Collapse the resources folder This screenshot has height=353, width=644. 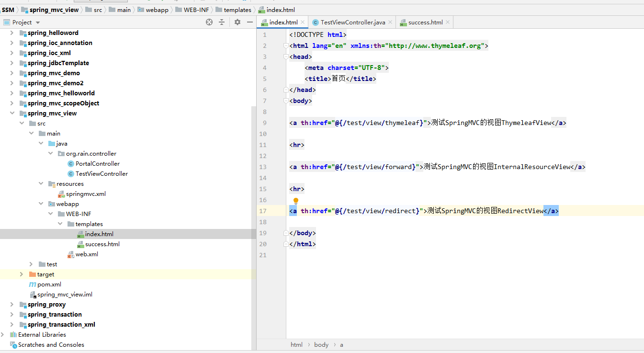pos(41,184)
